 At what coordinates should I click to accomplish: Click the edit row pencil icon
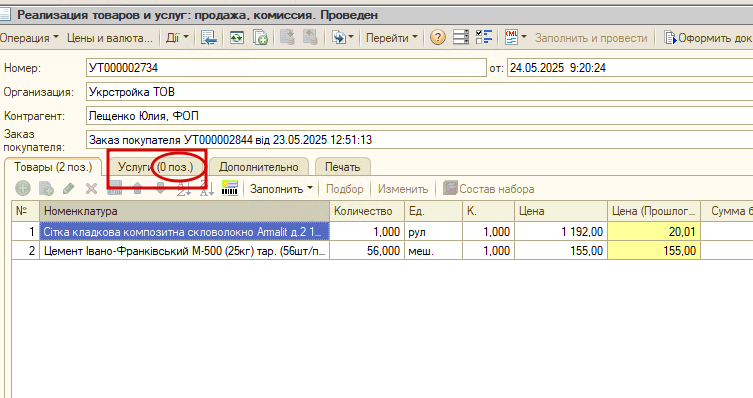point(69,189)
